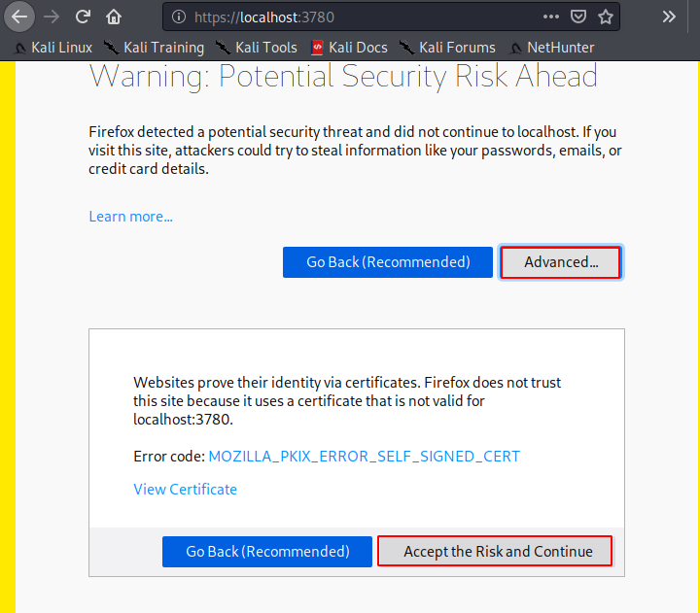Screen dimensions: 700x613
Task: Reload the current page
Action: (83, 17)
